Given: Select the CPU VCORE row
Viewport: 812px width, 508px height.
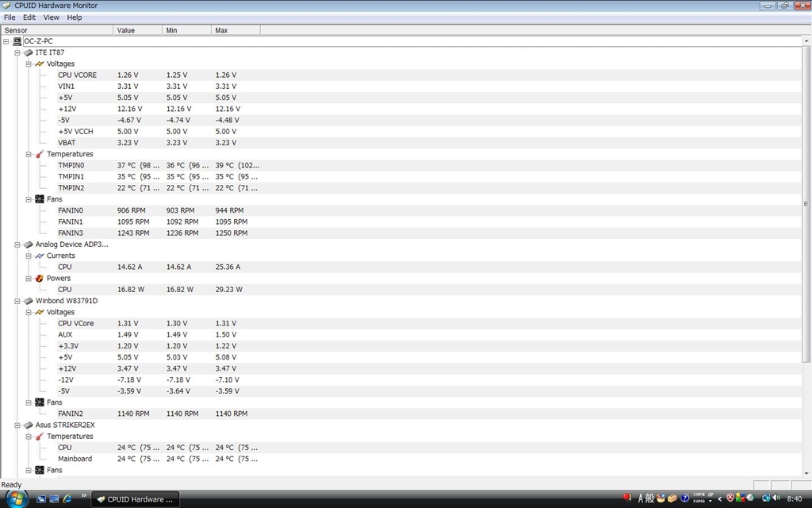Looking at the screenshot, I should point(429,75).
